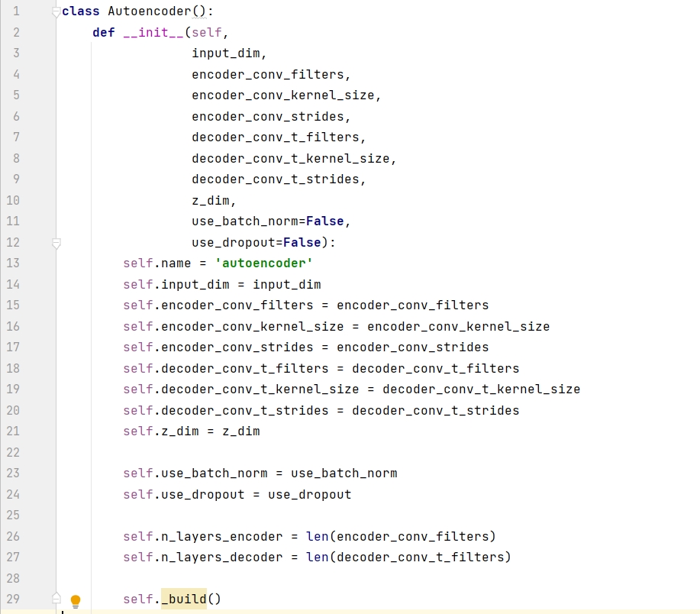The height and width of the screenshot is (614, 700).
Task: Click the yellow lightbulb intention icon
Action: tap(76, 601)
